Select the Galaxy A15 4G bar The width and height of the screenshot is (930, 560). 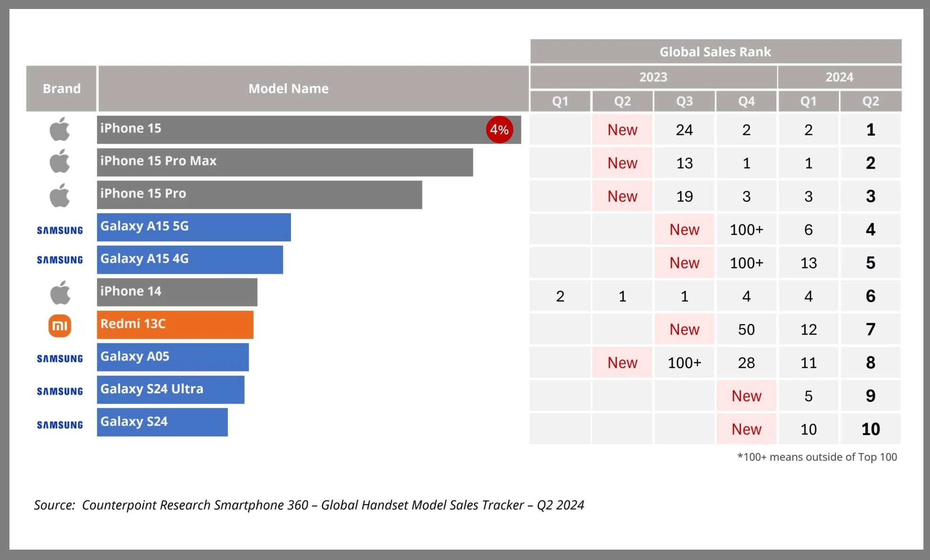(x=190, y=259)
